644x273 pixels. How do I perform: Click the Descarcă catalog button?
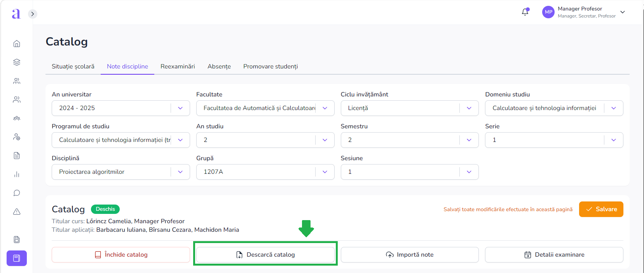click(x=265, y=255)
